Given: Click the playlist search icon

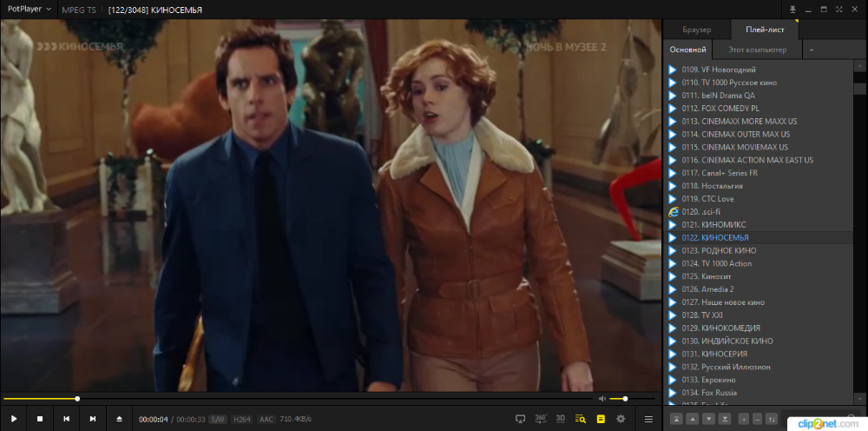Looking at the screenshot, I should 581,419.
